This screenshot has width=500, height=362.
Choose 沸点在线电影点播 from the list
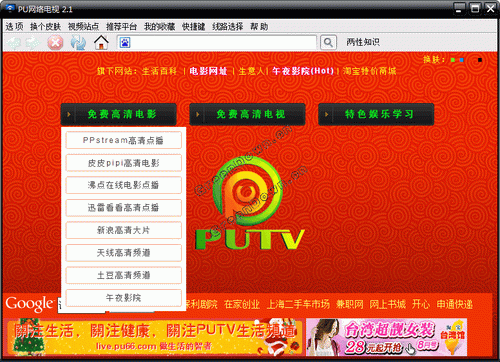123,185
